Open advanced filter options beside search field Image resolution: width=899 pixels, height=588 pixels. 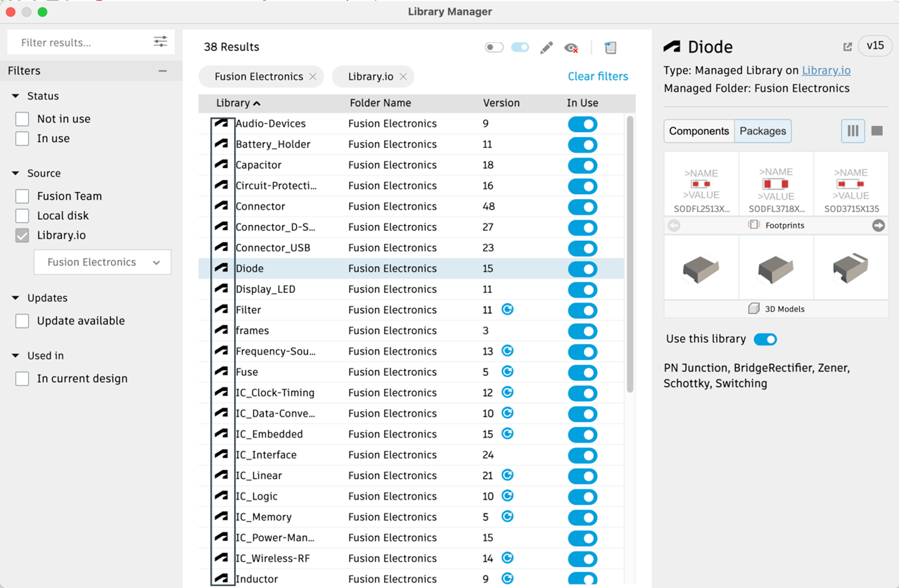point(160,42)
